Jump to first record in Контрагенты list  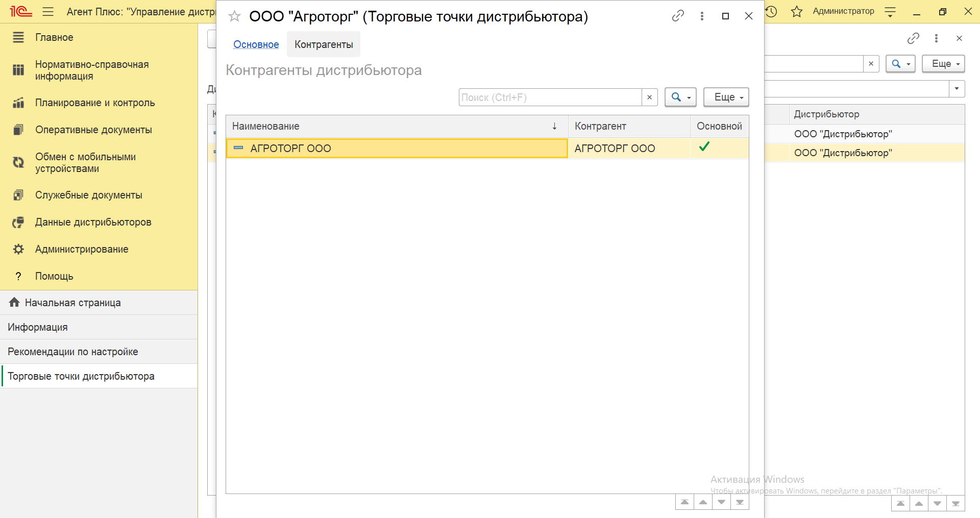point(684,502)
